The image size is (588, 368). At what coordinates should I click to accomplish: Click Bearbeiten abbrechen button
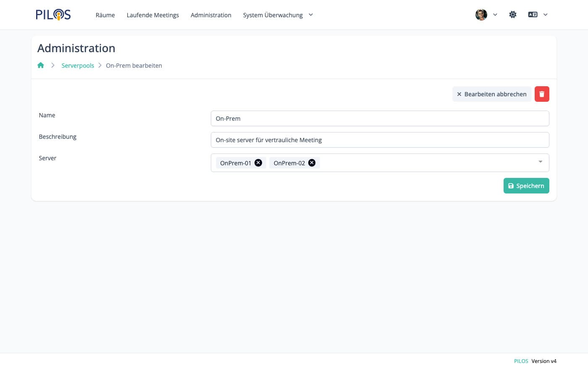pyautogui.click(x=491, y=94)
